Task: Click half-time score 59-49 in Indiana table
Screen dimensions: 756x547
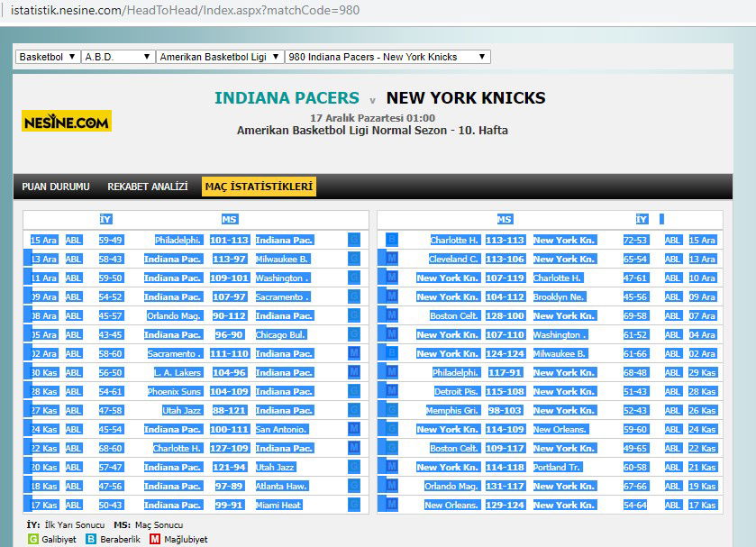Action: [111, 240]
